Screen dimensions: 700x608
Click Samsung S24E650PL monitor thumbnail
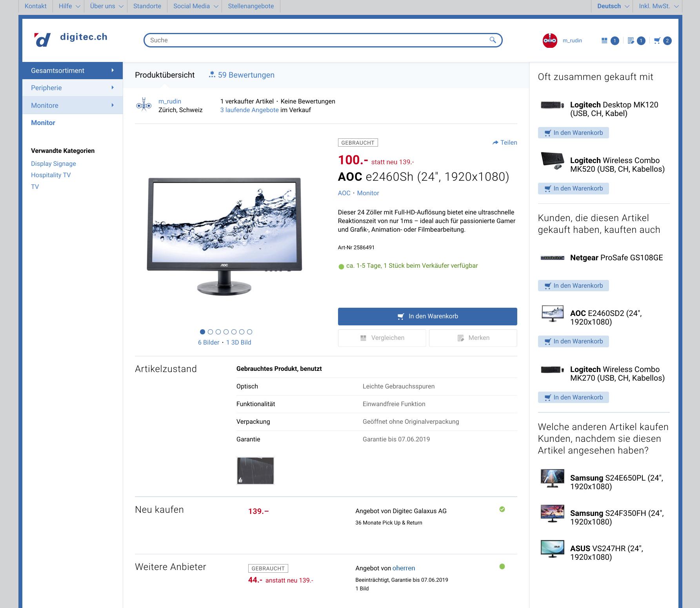pyautogui.click(x=552, y=478)
